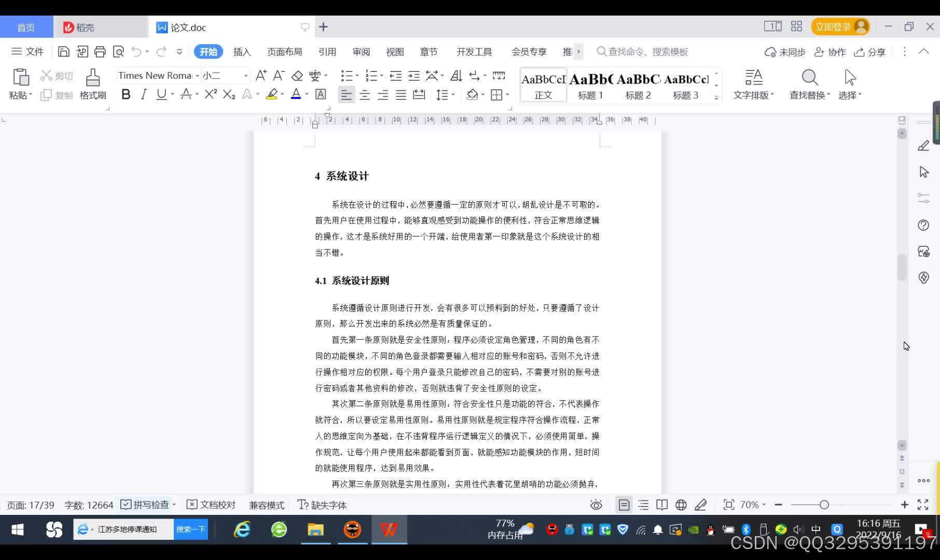Click the Paste clipboard icon

click(x=20, y=77)
